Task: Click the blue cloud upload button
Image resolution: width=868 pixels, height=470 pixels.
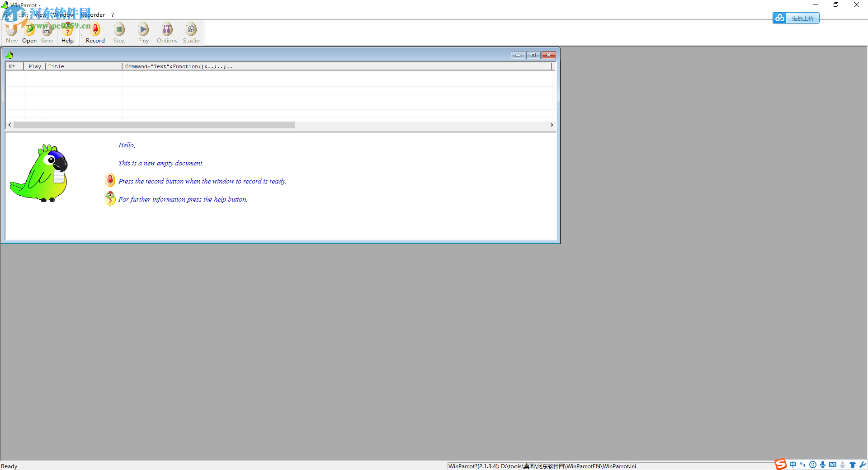Action: click(796, 18)
